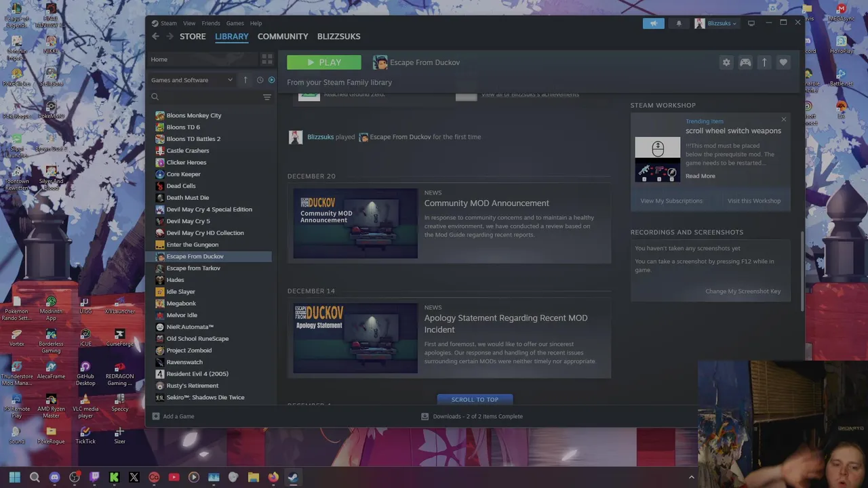The height and width of the screenshot is (488, 868).
Task: Open OBS Studio from the taskbar
Action: (x=75, y=477)
